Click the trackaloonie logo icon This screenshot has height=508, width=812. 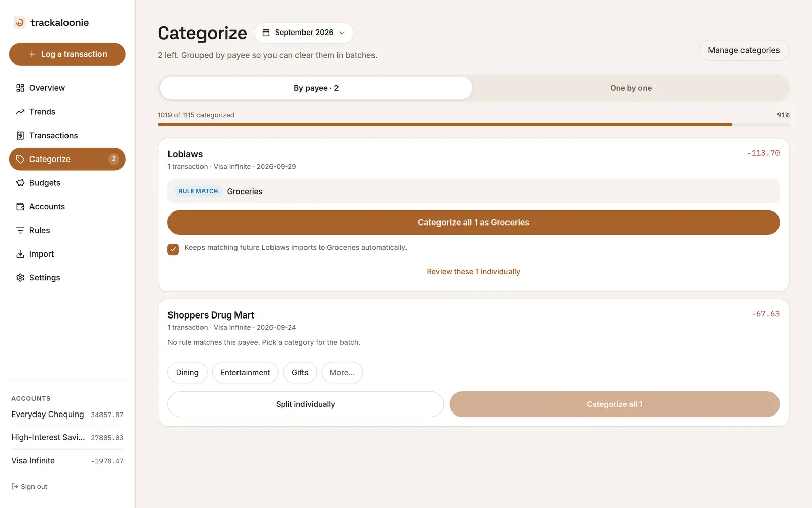(x=20, y=22)
